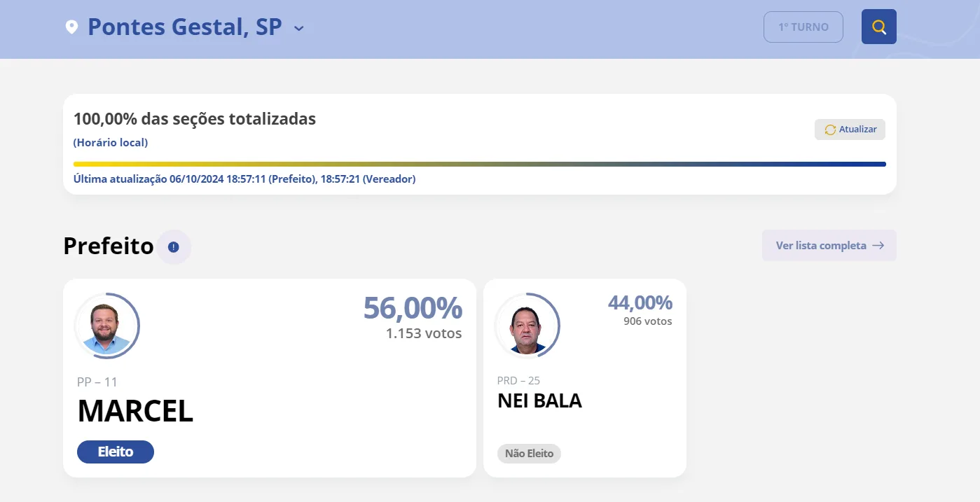Click Marcel's candidate photo

point(106,326)
